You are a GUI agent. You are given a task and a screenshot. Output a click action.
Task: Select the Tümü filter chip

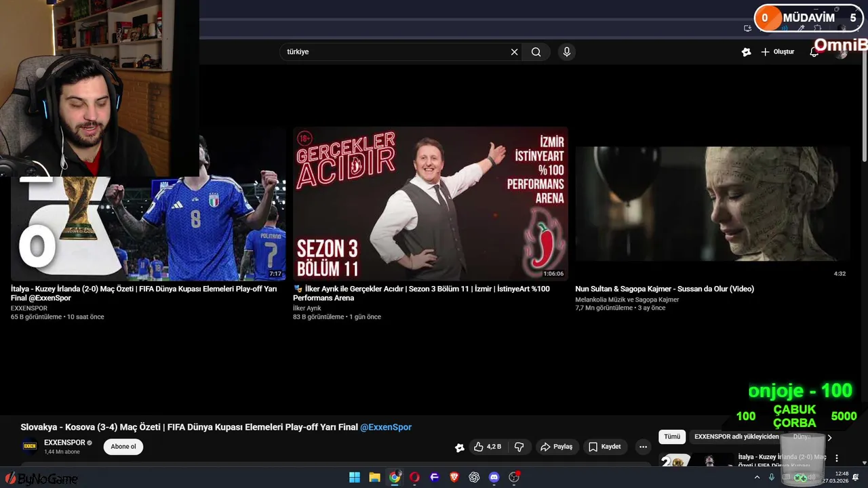click(672, 437)
